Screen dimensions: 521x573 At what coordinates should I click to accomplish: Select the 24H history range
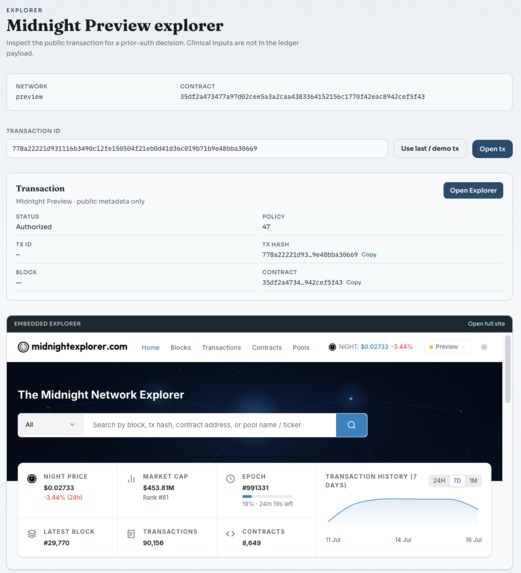(x=439, y=481)
